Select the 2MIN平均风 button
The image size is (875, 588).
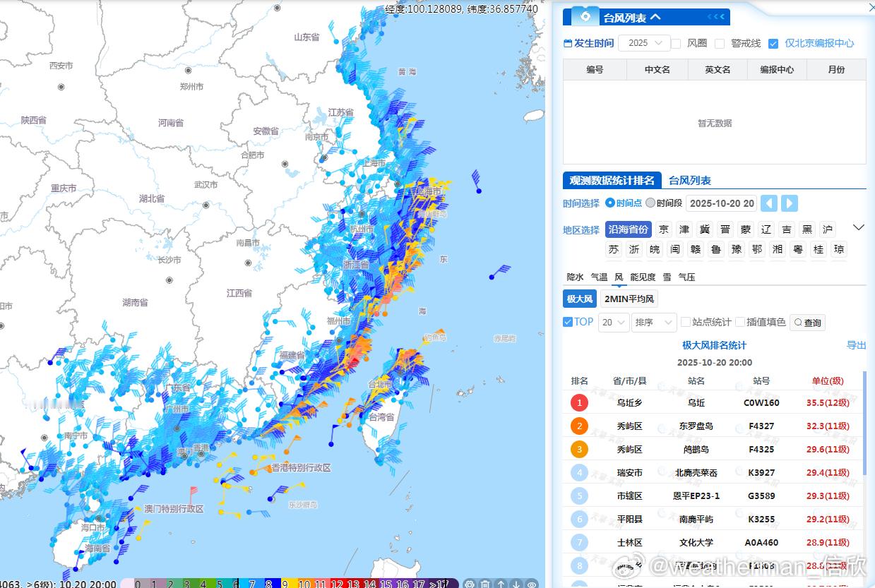pos(629,299)
